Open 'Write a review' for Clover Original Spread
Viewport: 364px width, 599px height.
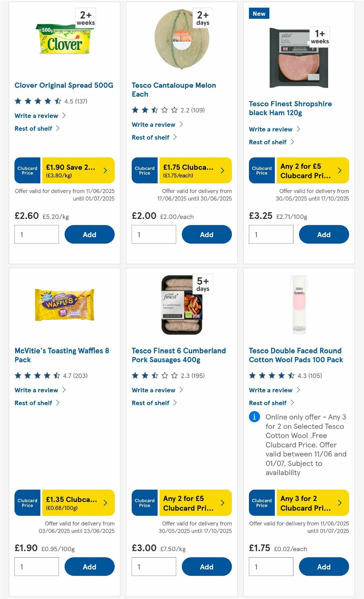tap(36, 116)
